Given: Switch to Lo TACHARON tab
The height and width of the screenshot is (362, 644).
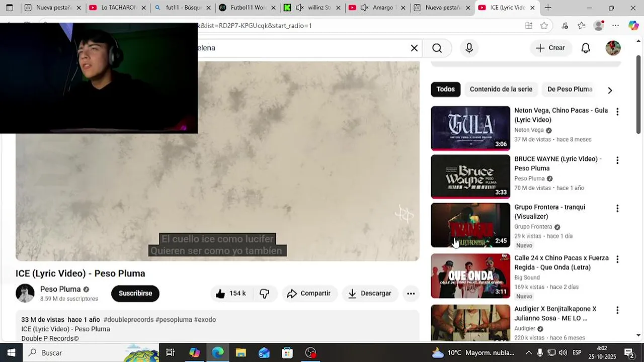Looking at the screenshot, I should pyautogui.click(x=118, y=8).
